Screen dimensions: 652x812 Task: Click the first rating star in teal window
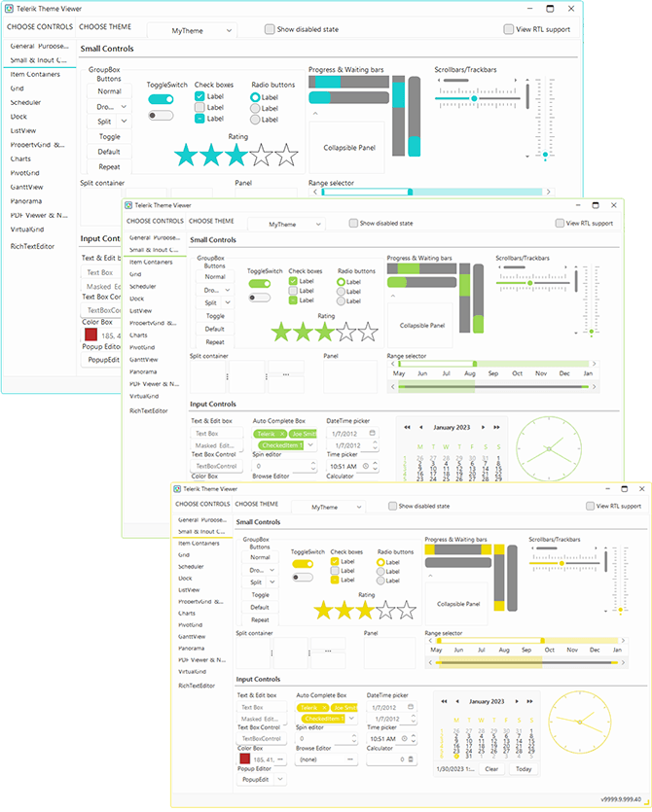pos(186,155)
